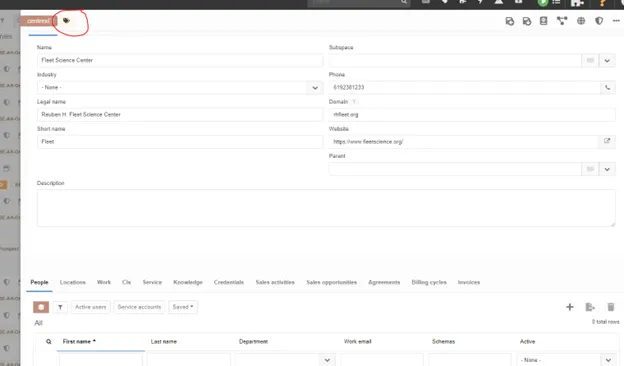Expand the Parent dropdown arrow

[607, 169]
